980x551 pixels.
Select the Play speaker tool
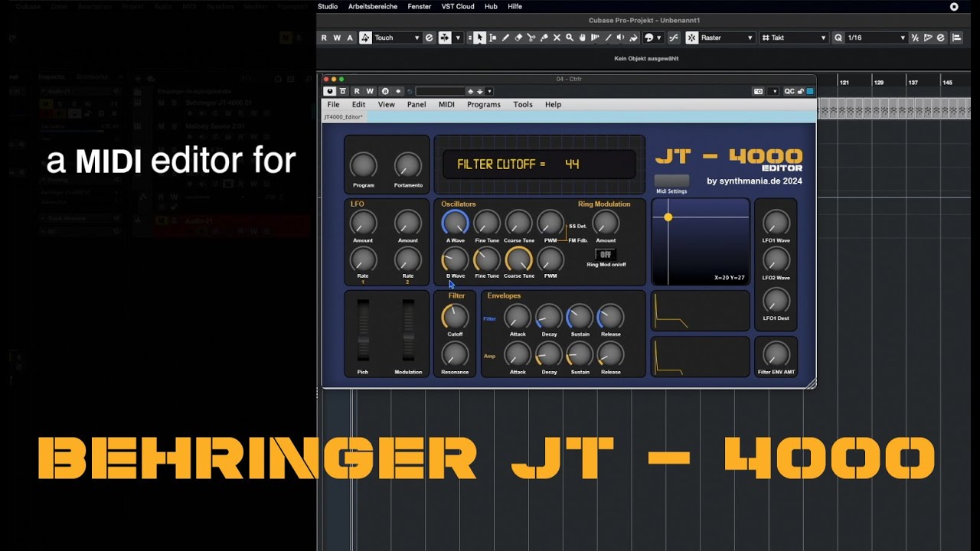620,37
